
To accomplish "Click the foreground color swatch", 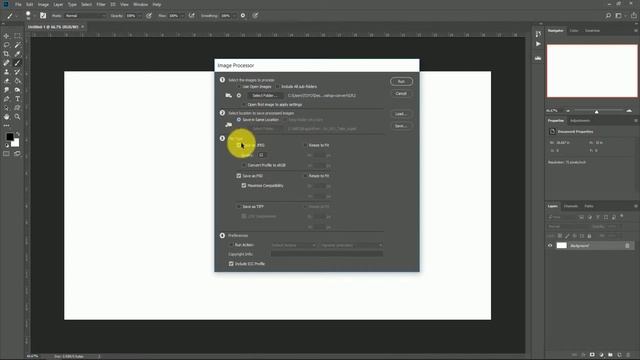I will pos(10,137).
